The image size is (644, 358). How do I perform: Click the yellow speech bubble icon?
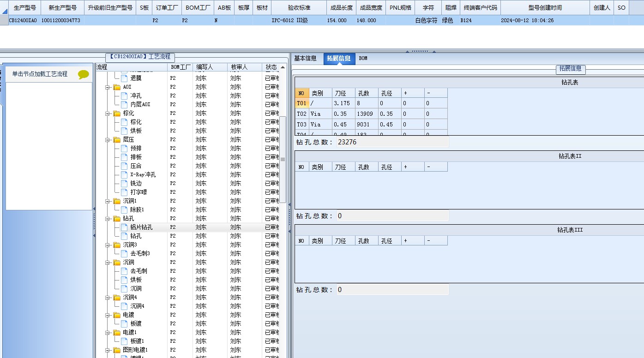pos(84,74)
